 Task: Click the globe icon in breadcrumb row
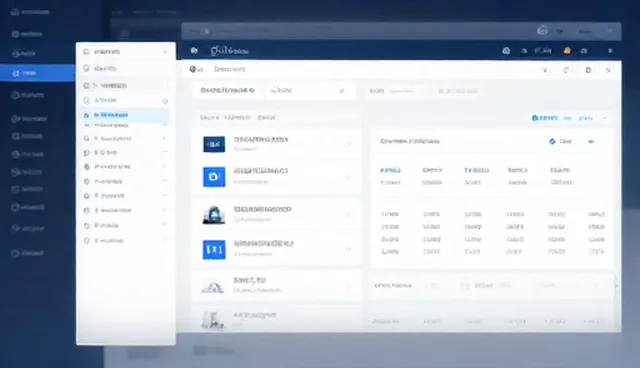193,69
